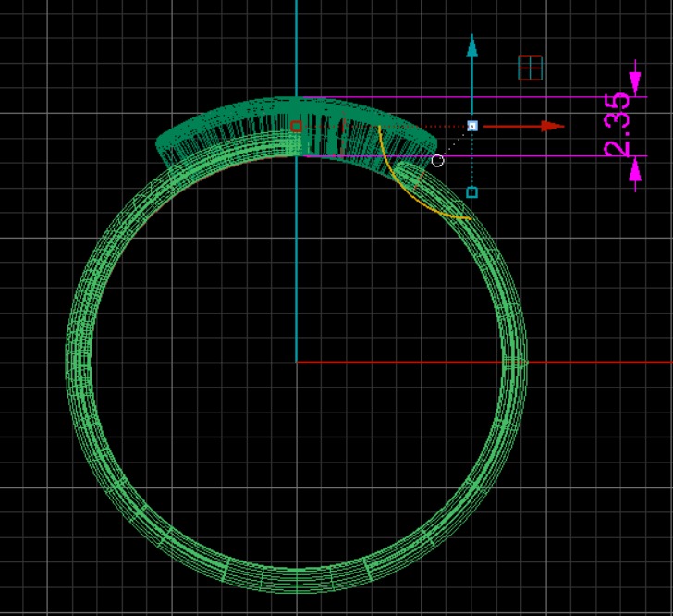The image size is (673, 616).
Task: Select the white gumball center handle
Action: tap(472, 126)
